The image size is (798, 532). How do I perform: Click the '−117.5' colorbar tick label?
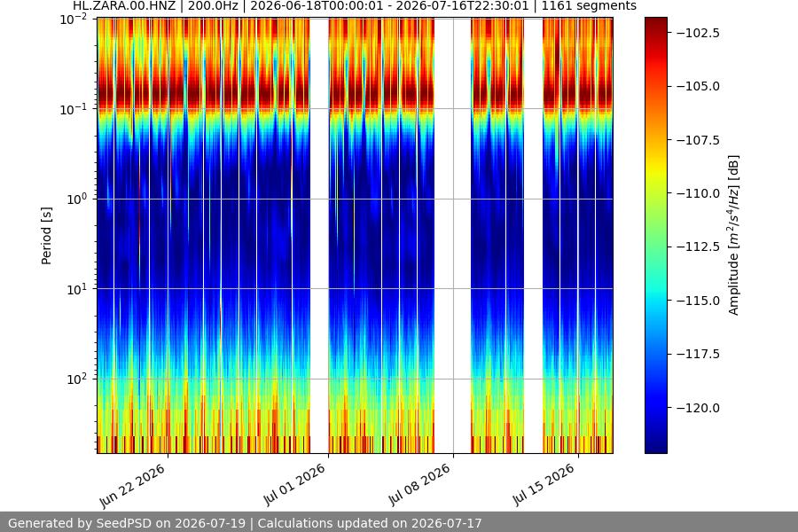click(x=698, y=354)
